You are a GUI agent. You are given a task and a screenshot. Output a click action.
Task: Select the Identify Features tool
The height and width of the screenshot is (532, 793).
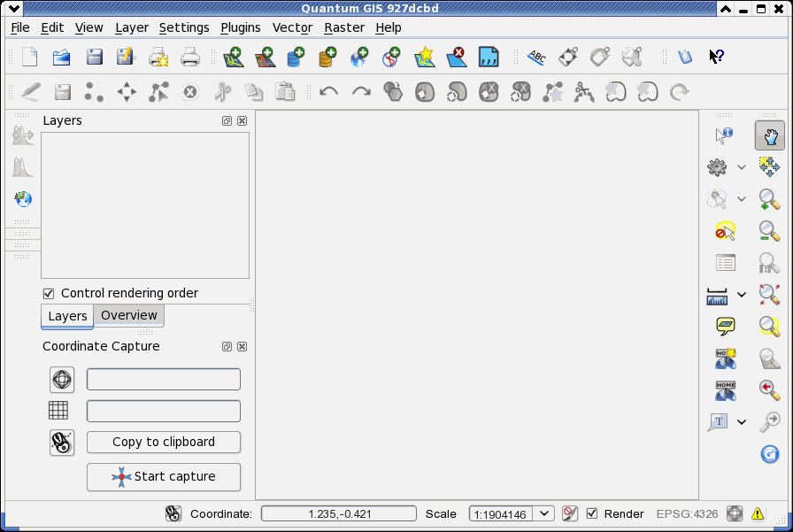pos(724,135)
